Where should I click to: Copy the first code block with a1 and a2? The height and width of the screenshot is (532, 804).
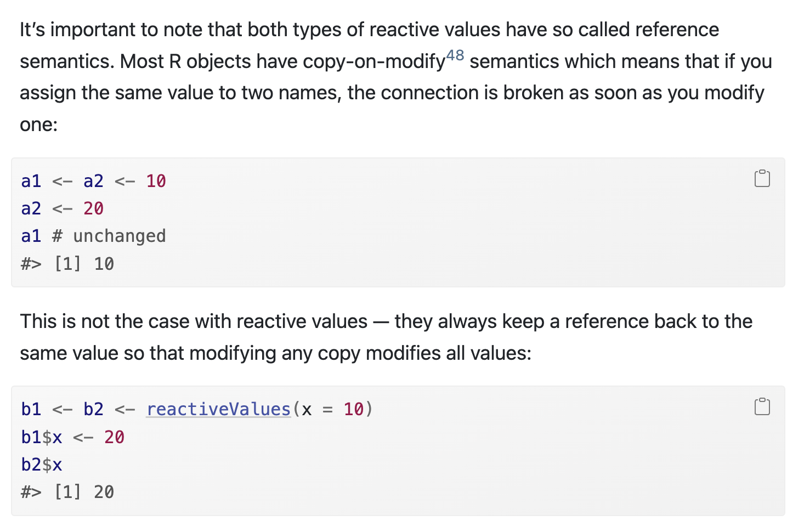click(762, 178)
